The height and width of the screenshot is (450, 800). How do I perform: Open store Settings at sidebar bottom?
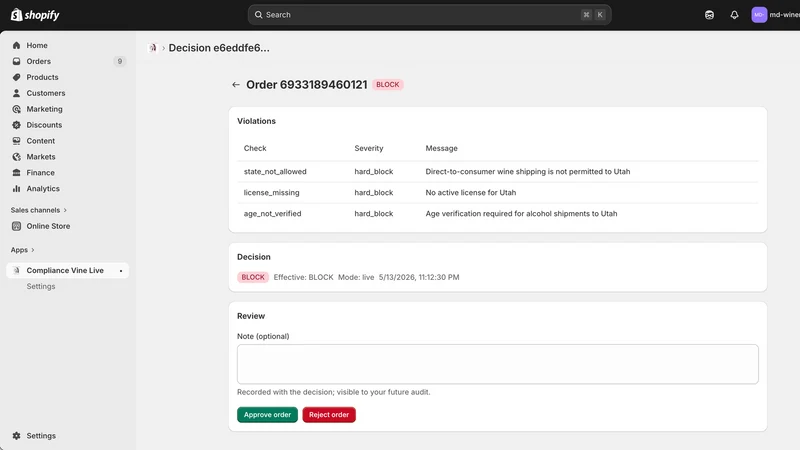41,436
